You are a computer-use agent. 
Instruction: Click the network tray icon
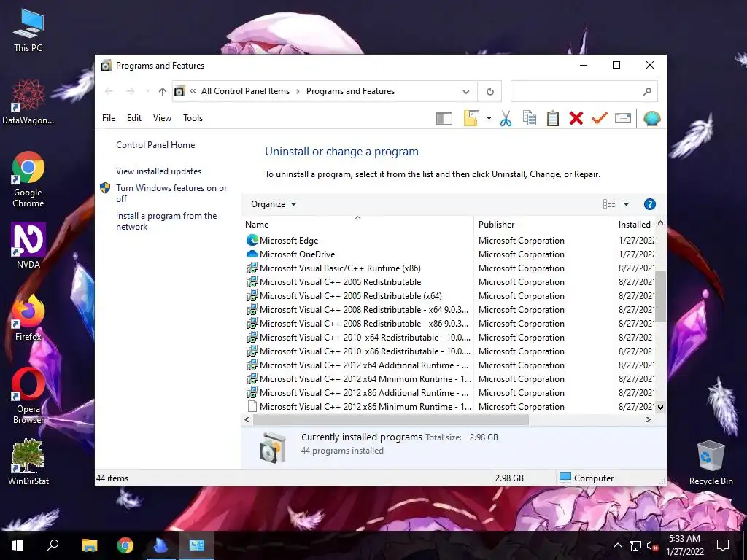[635, 545]
